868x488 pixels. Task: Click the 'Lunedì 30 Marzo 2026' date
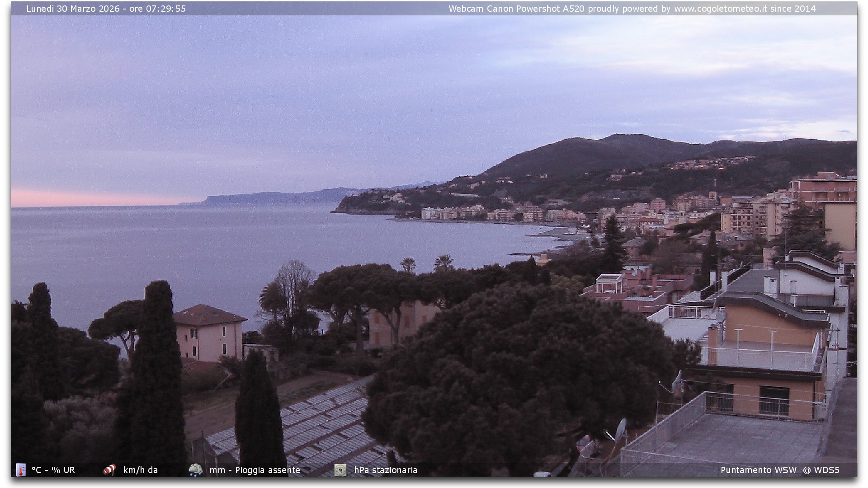tap(73, 9)
